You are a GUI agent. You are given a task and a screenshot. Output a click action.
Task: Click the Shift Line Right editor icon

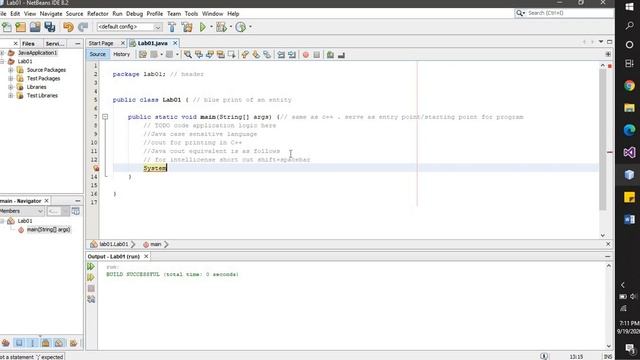[x=292, y=55]
